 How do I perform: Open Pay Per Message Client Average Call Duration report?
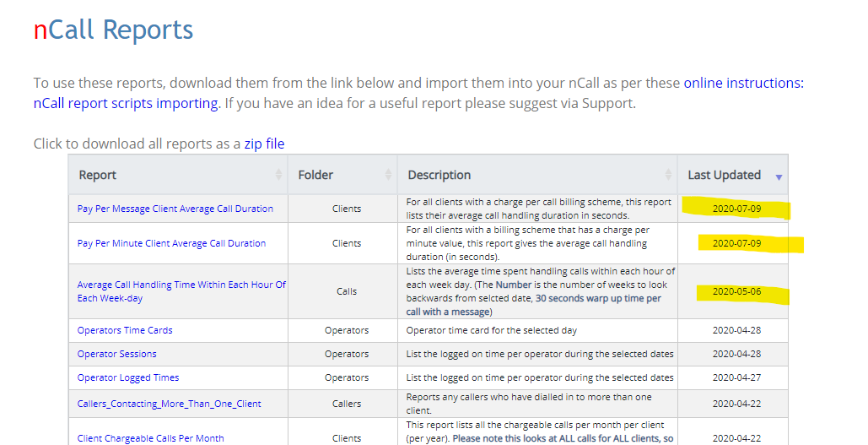[x=175, y=209]
